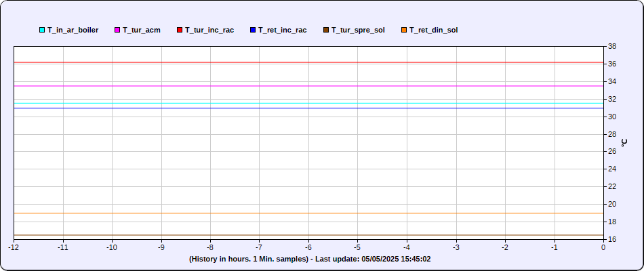The height and width of the screenshot is (271, 644).
Task: Toggle the T_in_ar_boiler series label
Action: click(x=73, y=30)
